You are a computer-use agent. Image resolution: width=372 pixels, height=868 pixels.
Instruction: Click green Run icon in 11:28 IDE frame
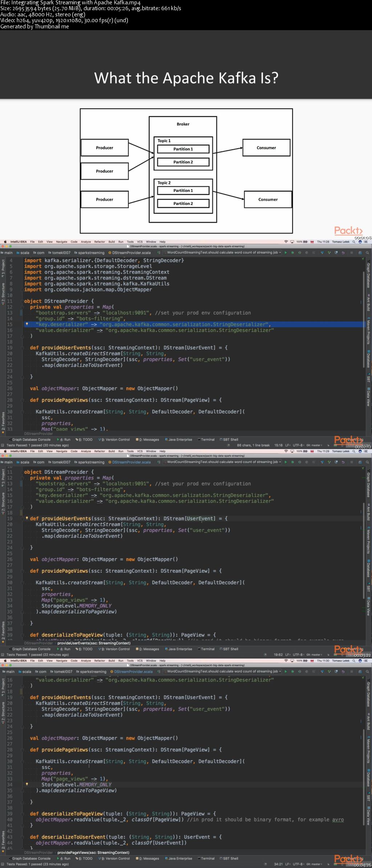click(286, 252)
